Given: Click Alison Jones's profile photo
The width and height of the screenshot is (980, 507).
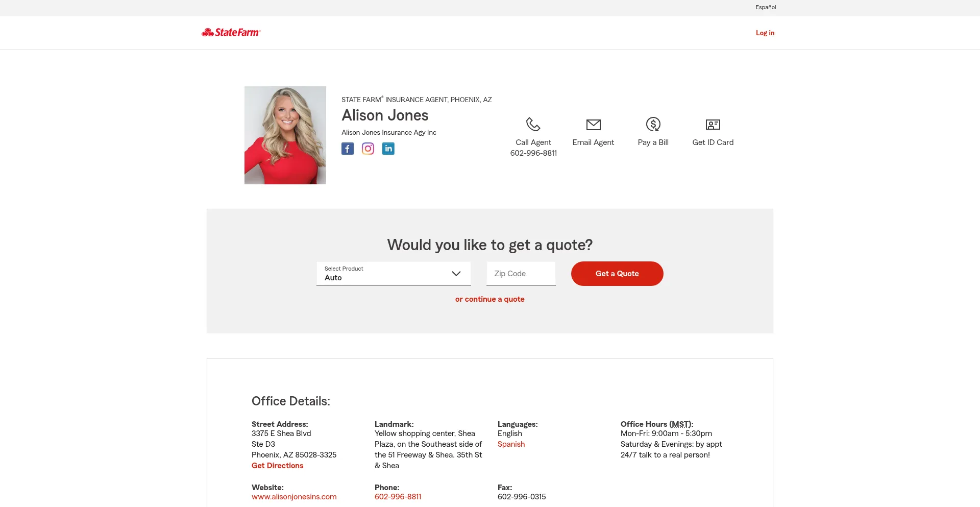Looking at the screenshot, I should click(x=285, y=135).
